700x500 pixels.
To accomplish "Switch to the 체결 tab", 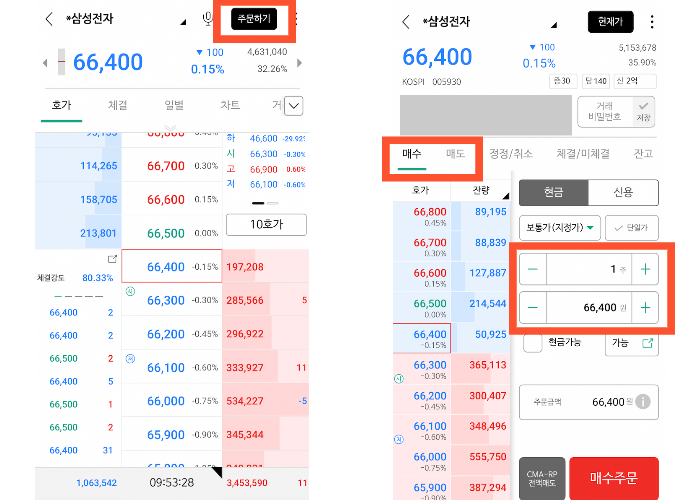I will (x=118, y=105).
